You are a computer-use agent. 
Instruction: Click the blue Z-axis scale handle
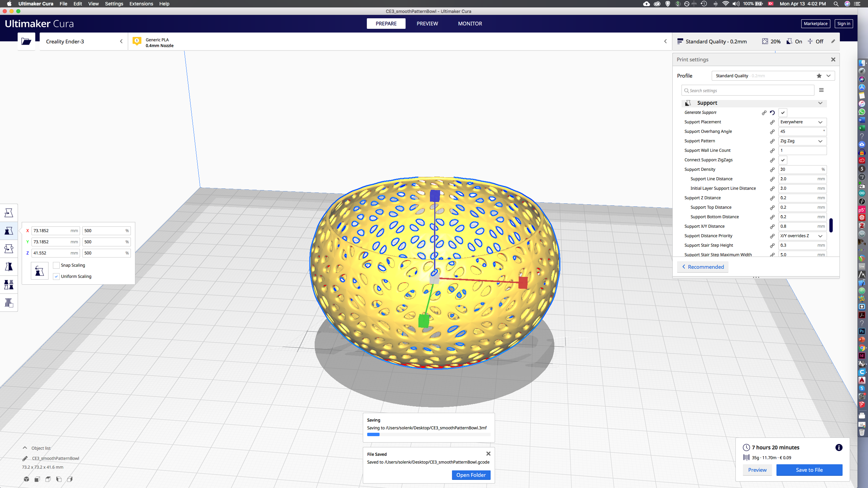pos(435,196)
